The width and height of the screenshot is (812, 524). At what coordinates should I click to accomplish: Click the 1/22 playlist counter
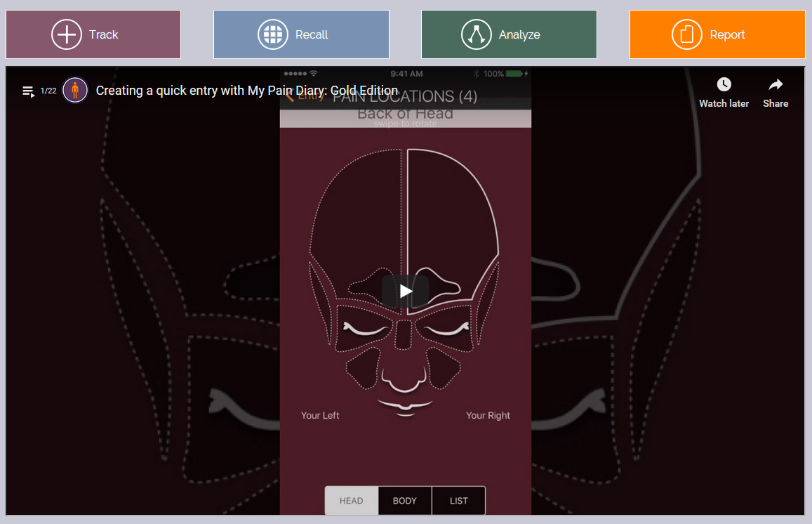point(48,91)
